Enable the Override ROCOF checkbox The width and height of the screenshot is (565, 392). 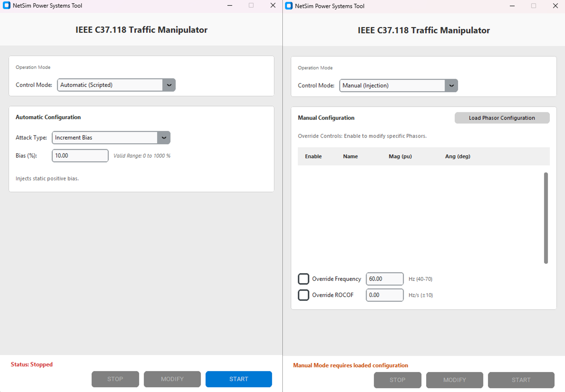(303, 295)
